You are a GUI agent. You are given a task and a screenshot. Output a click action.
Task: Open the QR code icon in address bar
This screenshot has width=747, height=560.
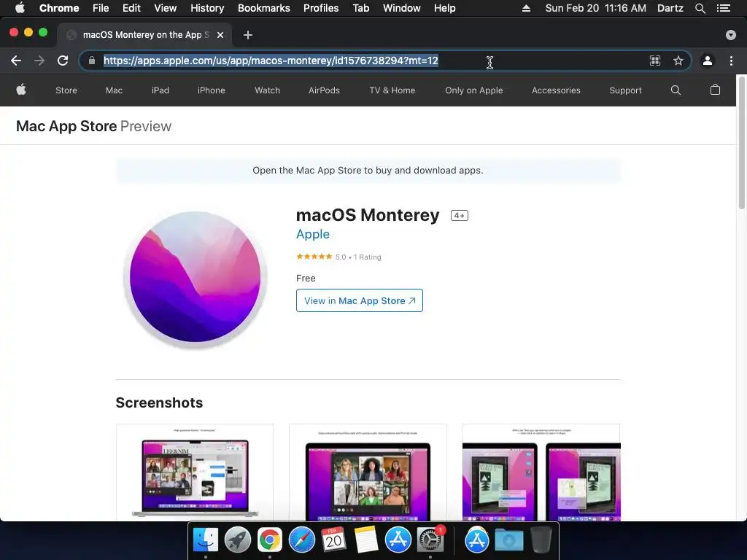[x=655, y=61]
